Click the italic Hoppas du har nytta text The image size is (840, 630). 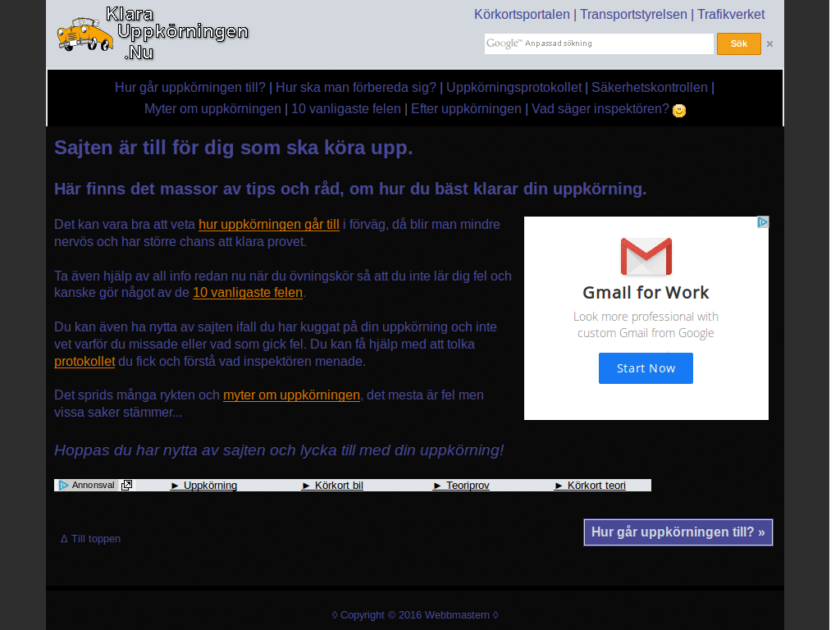pyautogui.click(x=279, y=450)
